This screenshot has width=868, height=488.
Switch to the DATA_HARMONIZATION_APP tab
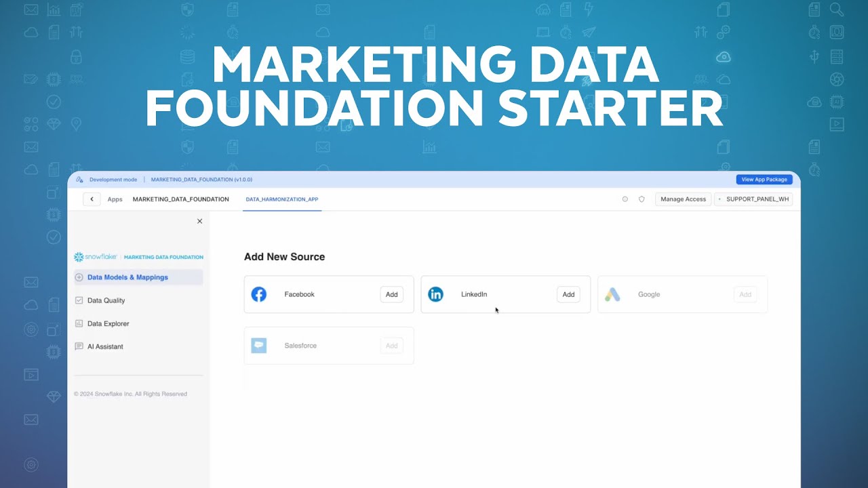click(282, 199)
